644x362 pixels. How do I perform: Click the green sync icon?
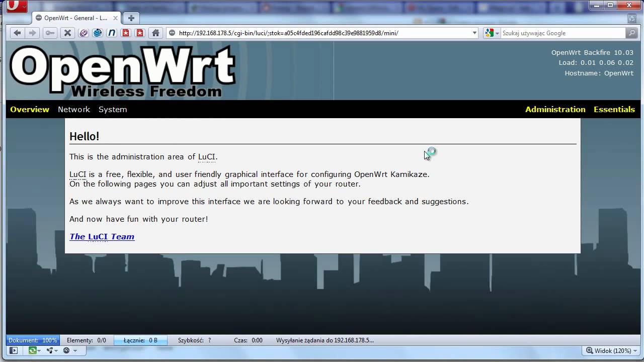click(x=32, y=350)
